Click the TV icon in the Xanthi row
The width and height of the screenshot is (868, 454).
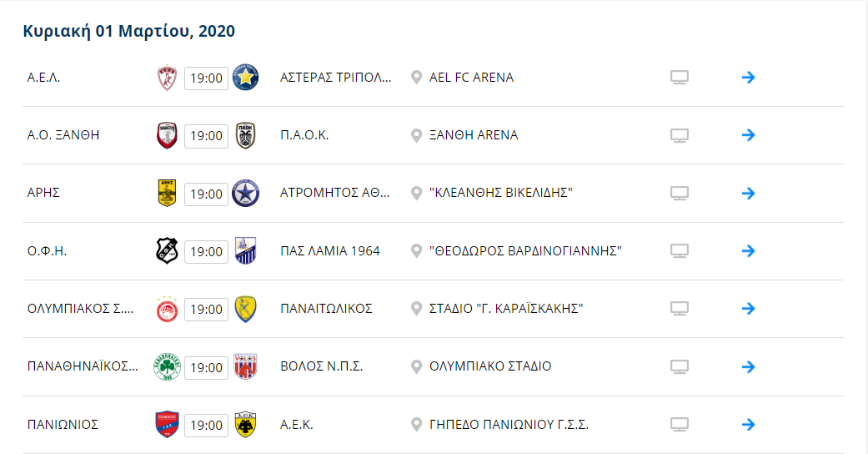coord(680,135)
